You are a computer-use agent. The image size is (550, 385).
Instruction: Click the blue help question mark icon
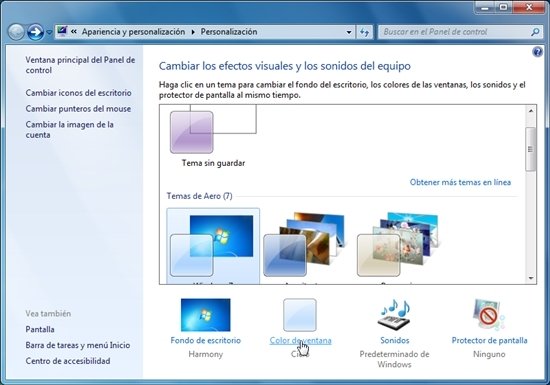[537, 52]
